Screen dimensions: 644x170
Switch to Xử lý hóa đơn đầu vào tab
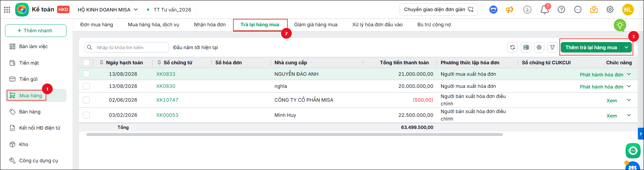[x=377, y=25]
